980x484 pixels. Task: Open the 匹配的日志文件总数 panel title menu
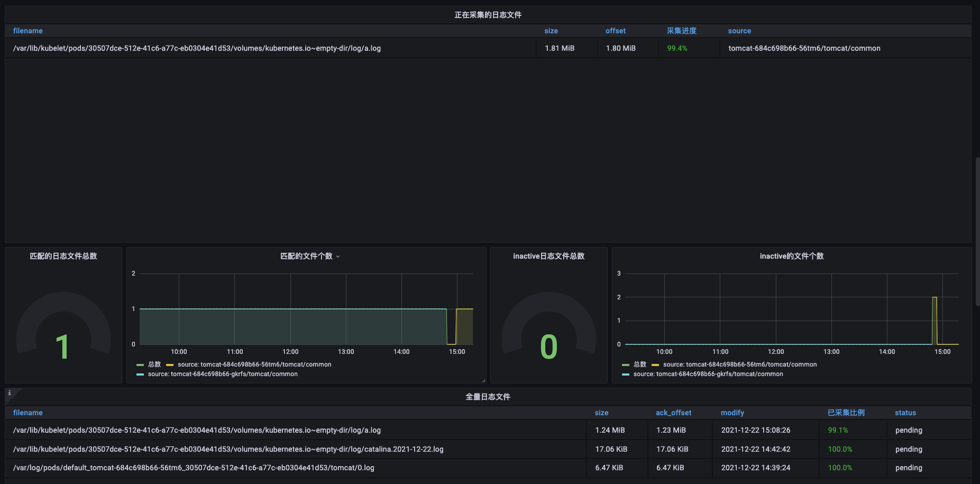[x=63, y=256]
